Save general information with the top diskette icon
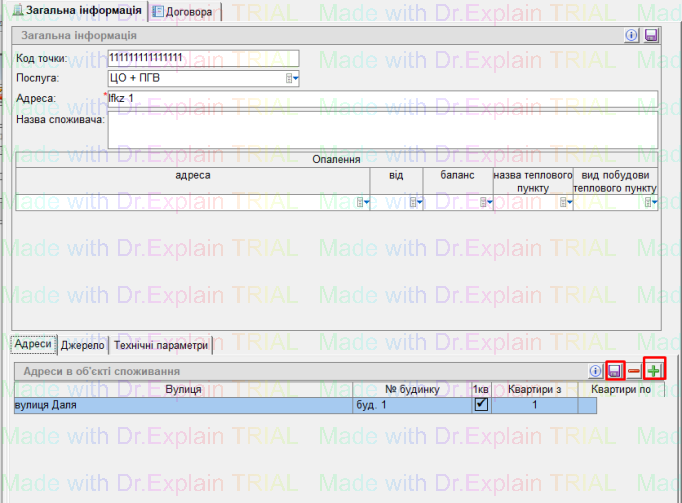Viewport: 682px width, 503px height. tap(650, 35)
